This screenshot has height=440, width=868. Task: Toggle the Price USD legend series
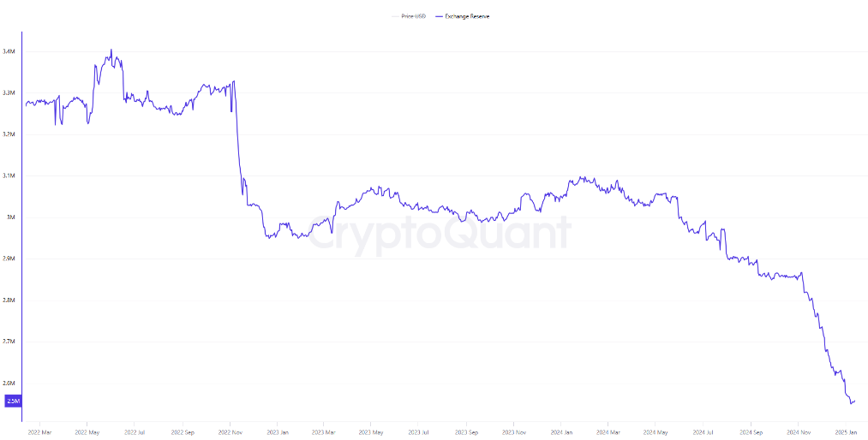(414, 16)
